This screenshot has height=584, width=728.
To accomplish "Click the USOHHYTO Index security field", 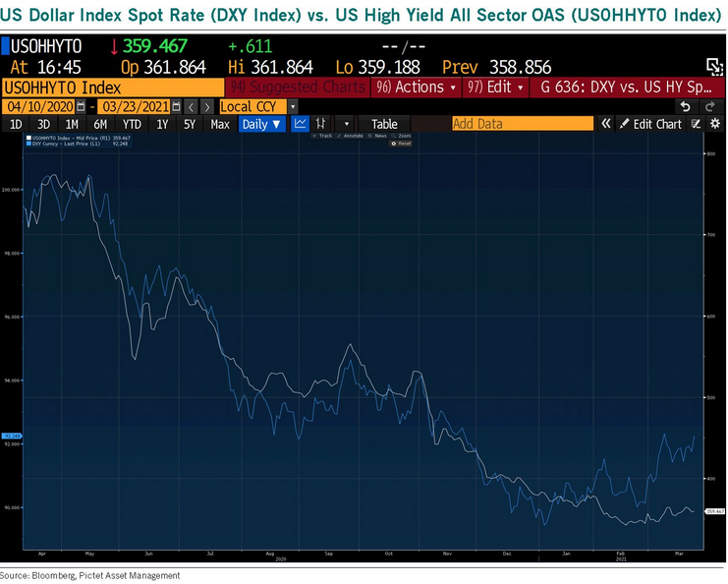I will [113, 88].
